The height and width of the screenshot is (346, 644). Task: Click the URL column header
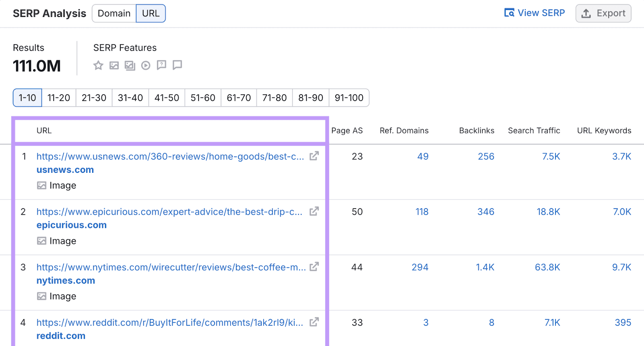tap(44, 131)
